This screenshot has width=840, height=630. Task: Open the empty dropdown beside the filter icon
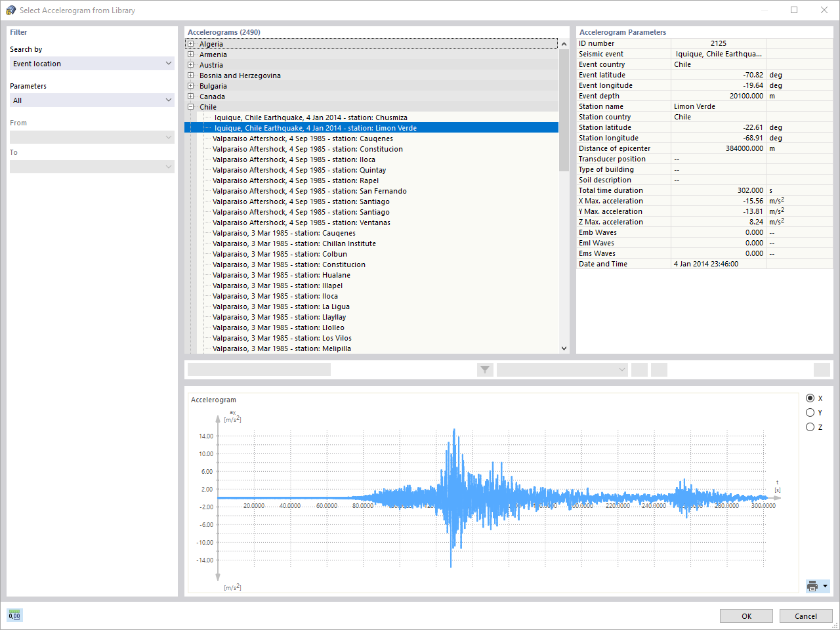click(562, 369)
